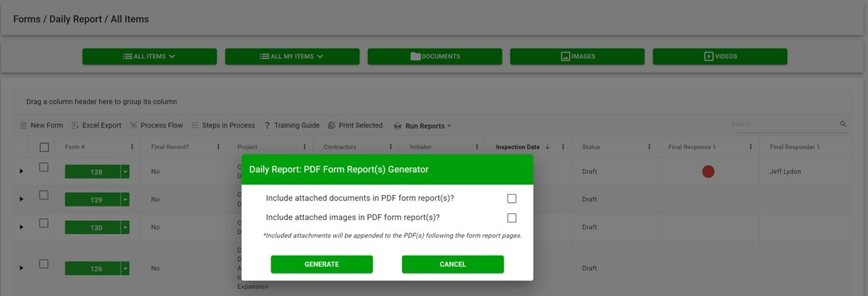Viewport: 868px width, 296px height.
Task: Enable include attached documents checkbox
Action: click(512, 198)
